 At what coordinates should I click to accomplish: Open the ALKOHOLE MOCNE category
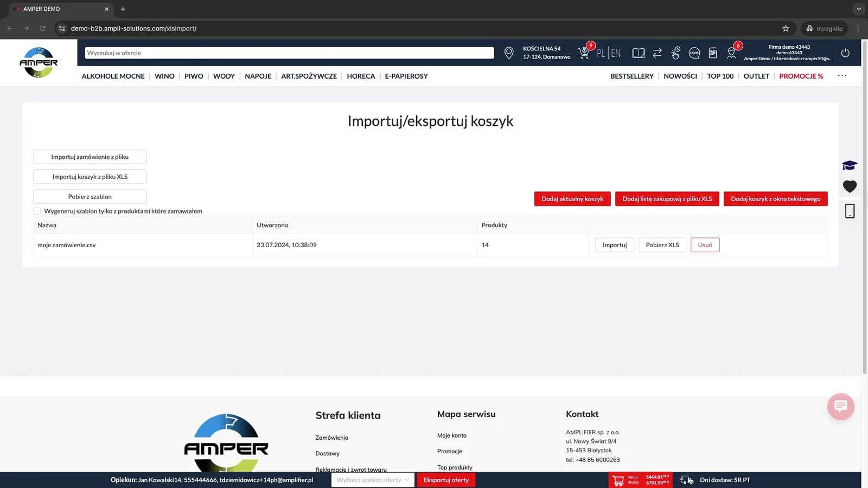[113, 76]
